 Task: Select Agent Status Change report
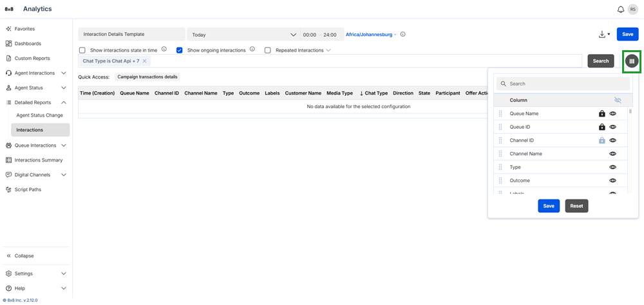[x=39, y=115]
